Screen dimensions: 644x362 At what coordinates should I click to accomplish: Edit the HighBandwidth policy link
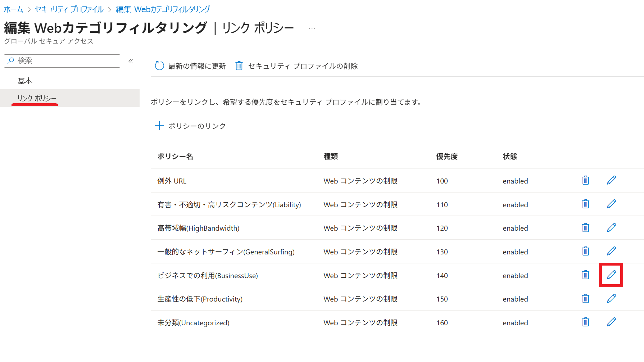(611, 228)
